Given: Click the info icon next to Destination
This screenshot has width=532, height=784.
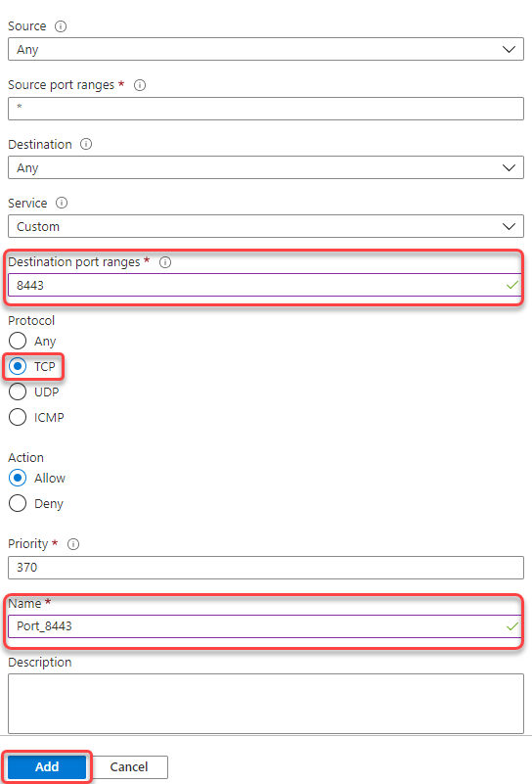Looking at the screenshot, I should coord(86,145).
